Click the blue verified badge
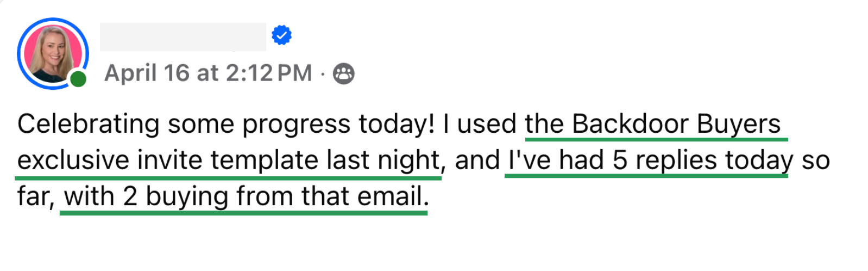 281,35
